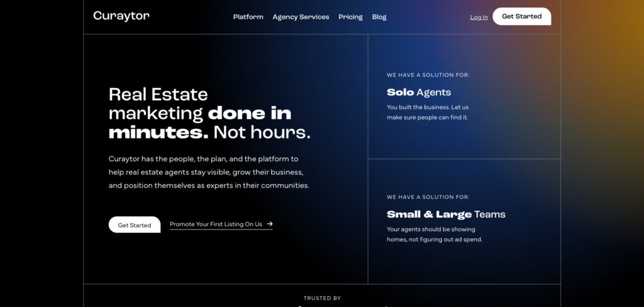The height and width of the screenshot is (307, 644).
Task: Click the TRUSTED BY label
Action: point(323,298)
